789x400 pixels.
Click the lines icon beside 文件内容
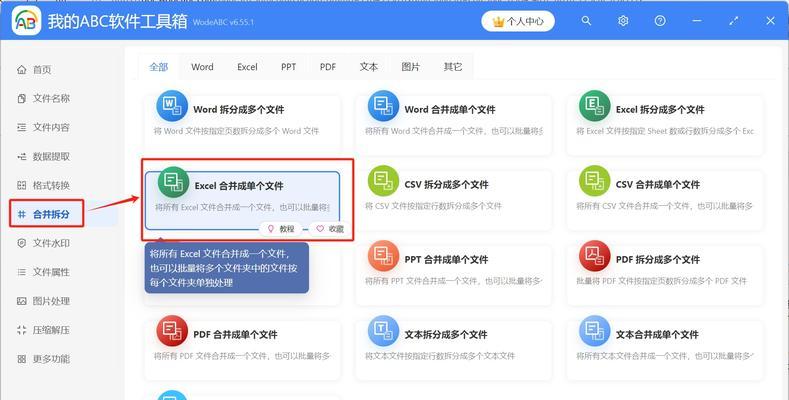pyautogui.click(x=22, y=128)
